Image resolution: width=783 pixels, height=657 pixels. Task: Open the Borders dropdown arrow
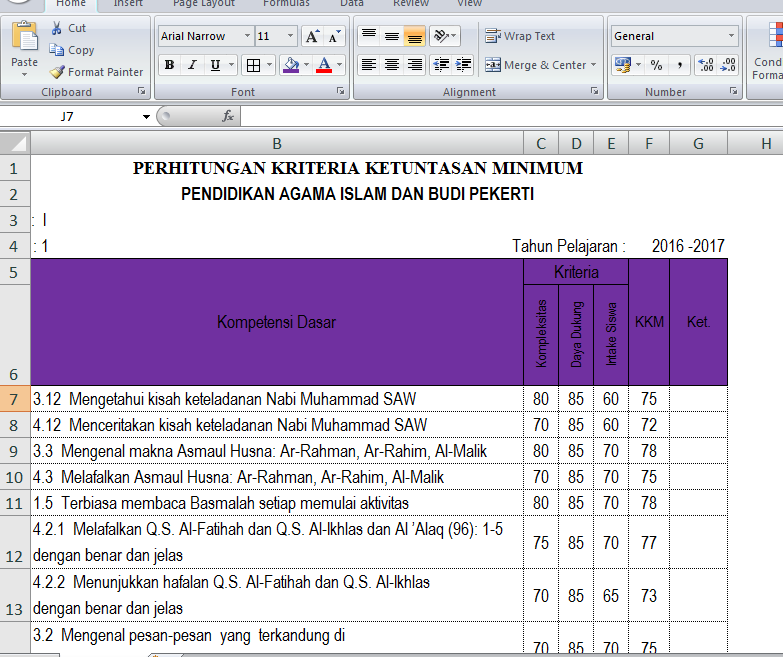pos(269,65)
